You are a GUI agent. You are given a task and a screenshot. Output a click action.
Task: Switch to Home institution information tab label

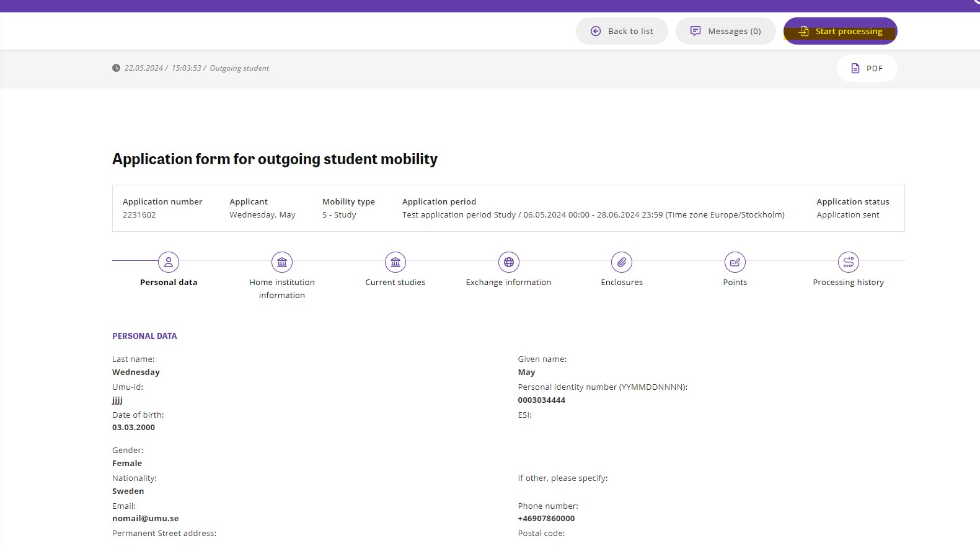click(282, 289)
